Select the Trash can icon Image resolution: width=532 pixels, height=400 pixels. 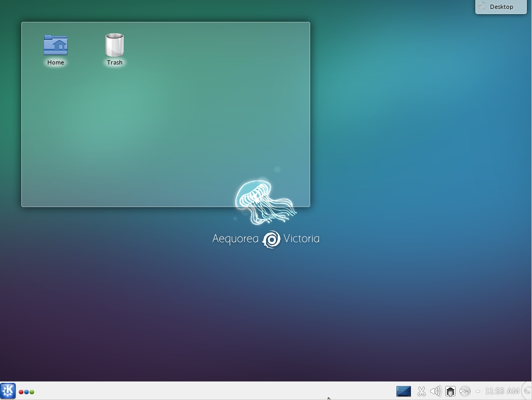pos(114,45)
